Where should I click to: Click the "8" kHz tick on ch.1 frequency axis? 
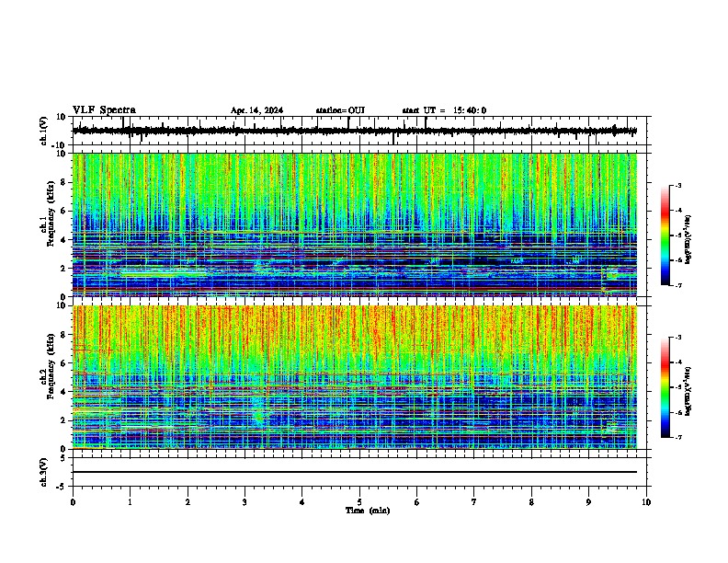point(64,182)
